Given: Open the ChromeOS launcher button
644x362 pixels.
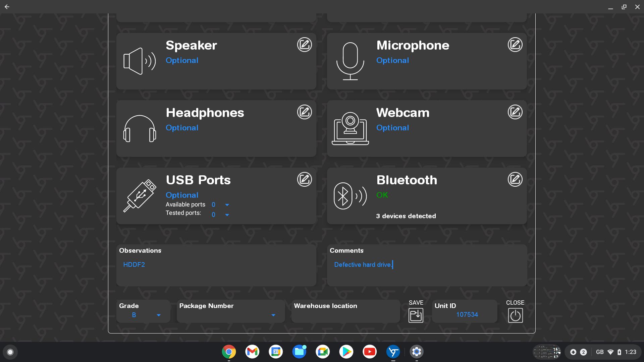Looking at the screenshot, I should tap(10, 352).
